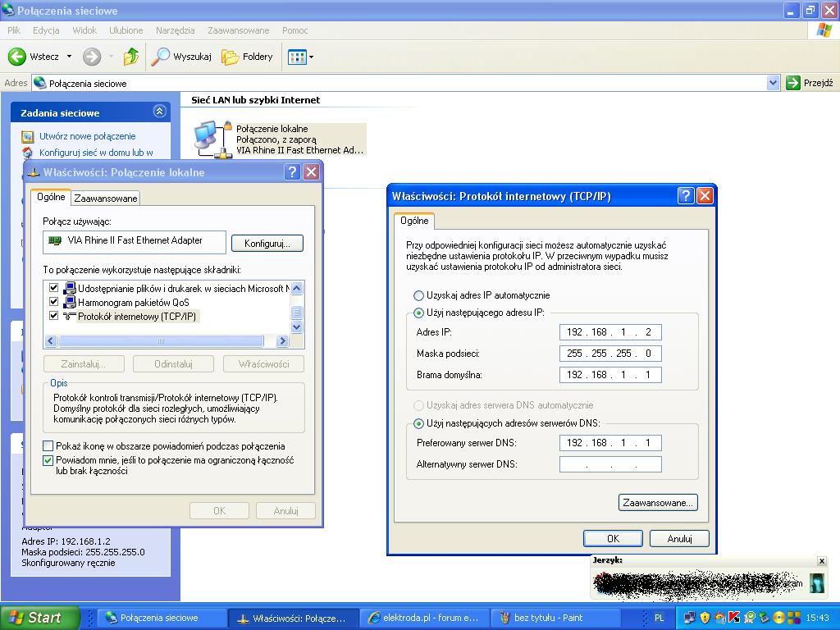Click Protokół internetowy component icon

pos(70,316)
